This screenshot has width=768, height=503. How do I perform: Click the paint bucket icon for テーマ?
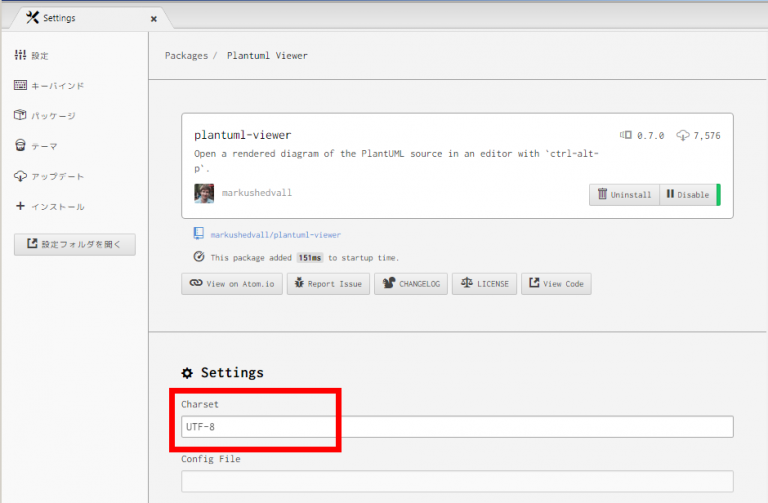20,146
